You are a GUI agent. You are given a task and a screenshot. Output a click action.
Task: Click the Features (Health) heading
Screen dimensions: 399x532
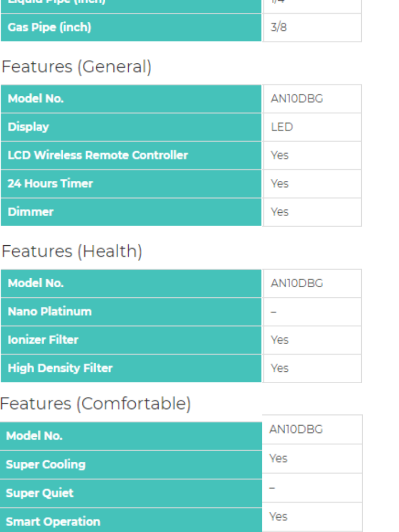click(x=72, y=251)
